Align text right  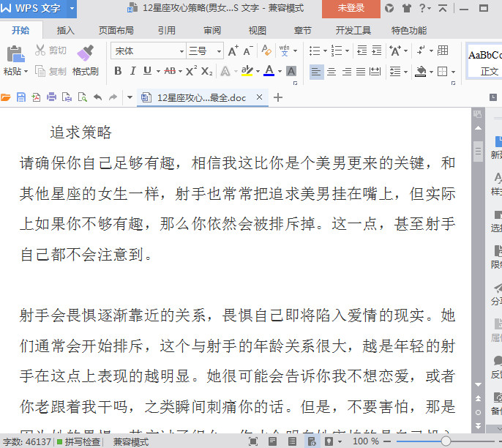pyautogui.click(x=346, y=72)
